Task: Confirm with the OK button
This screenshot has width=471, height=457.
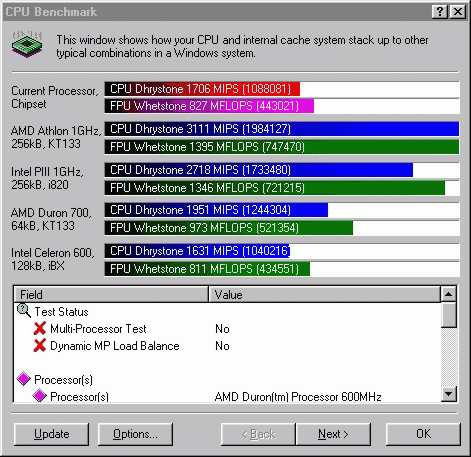Action: click(423, 434)
